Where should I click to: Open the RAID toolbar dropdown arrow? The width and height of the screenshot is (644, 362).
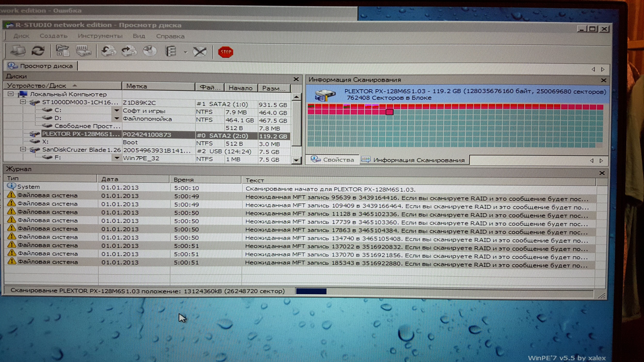pyautogui.click(x=185, y=52)
